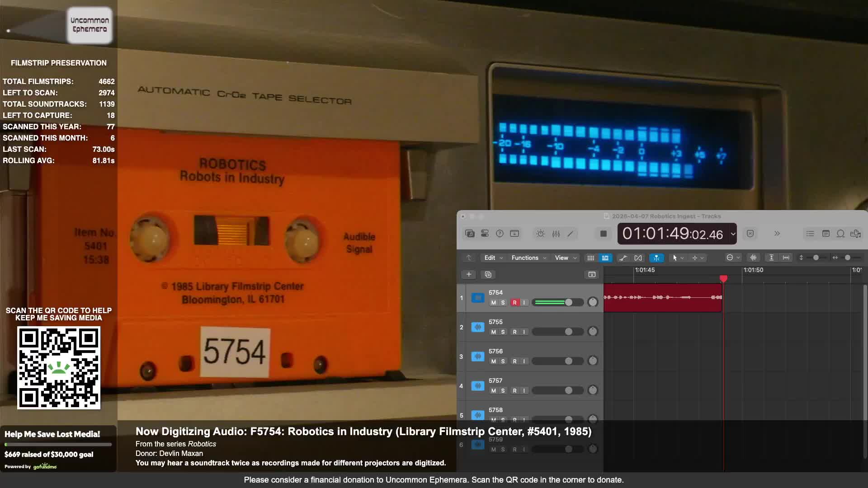Open the Library panel icon

(x=470, y=234)
